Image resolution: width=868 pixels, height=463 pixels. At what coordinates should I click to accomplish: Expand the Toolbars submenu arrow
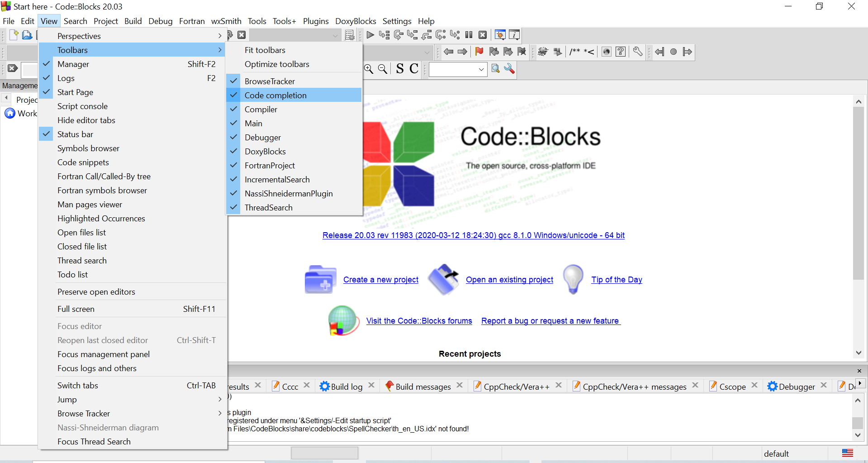[220, 50]
